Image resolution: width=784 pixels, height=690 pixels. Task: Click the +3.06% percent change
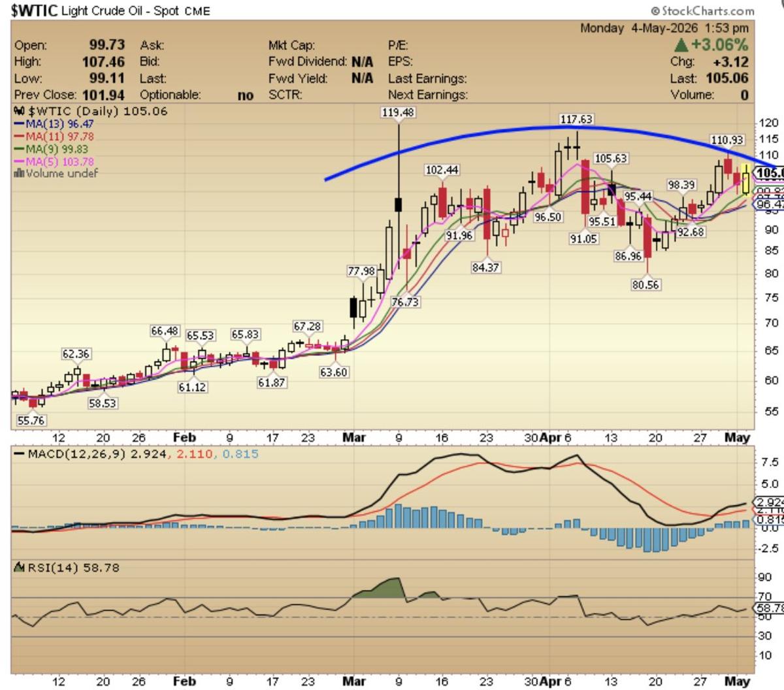(x=719, y=45)
